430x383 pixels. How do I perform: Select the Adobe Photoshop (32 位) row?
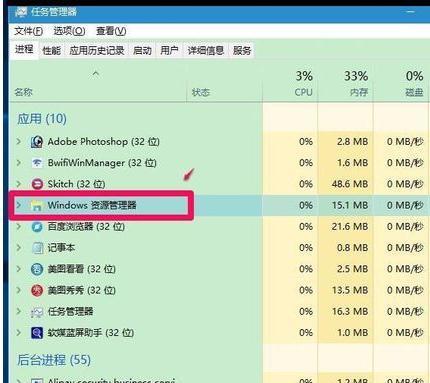point(219,142)
